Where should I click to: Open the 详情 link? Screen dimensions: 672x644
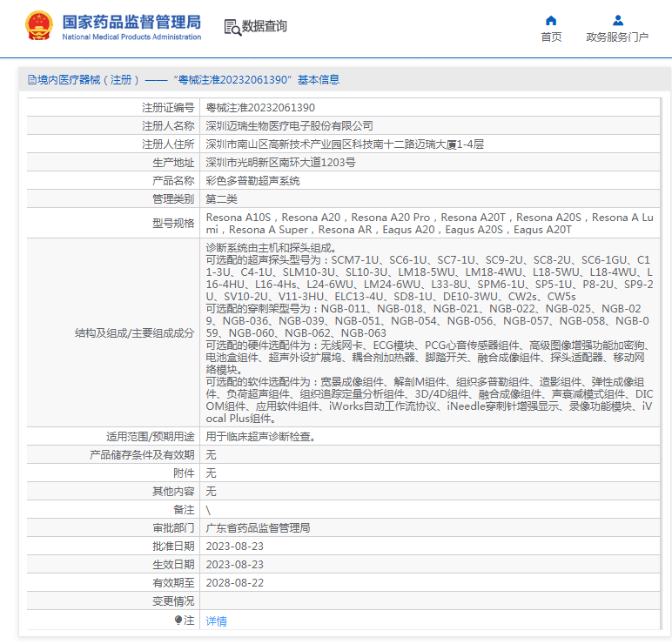point(216,621)
